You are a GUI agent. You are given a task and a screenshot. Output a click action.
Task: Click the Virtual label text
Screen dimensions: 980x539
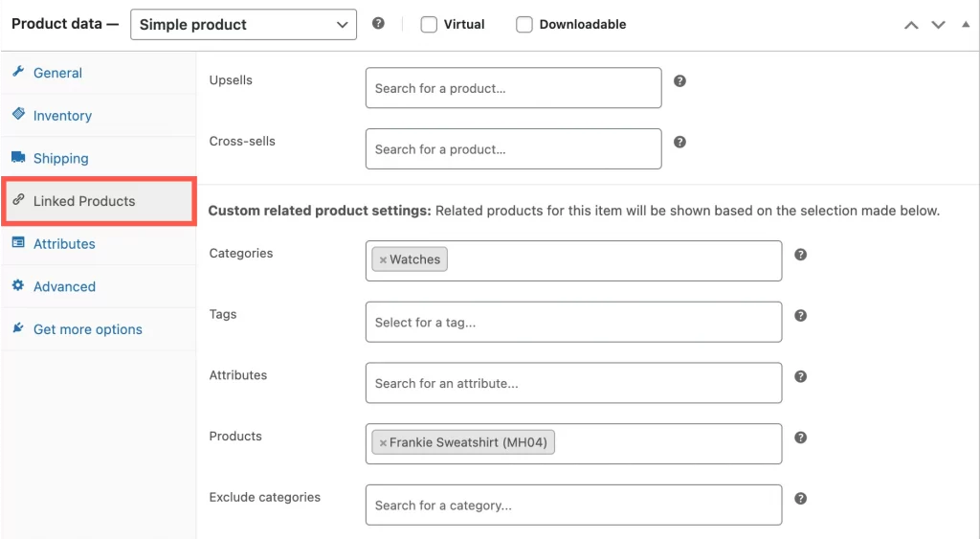click(x=464, y=24)
